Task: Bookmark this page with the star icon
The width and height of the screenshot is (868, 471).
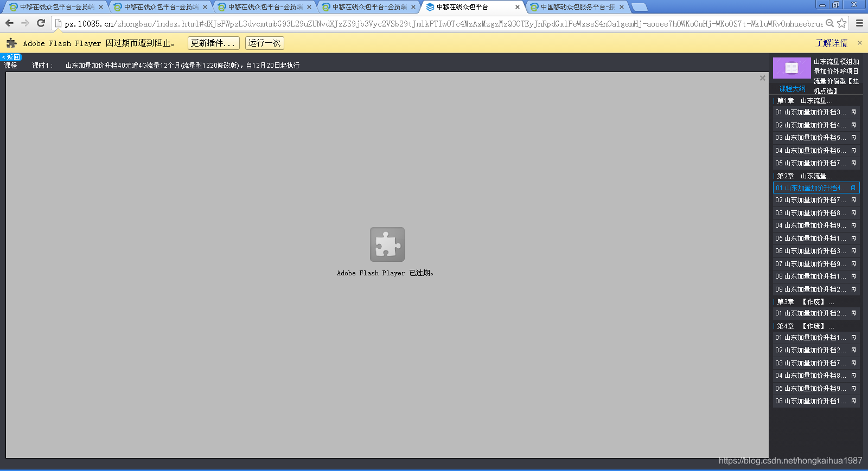Action: tap(841, 23)
